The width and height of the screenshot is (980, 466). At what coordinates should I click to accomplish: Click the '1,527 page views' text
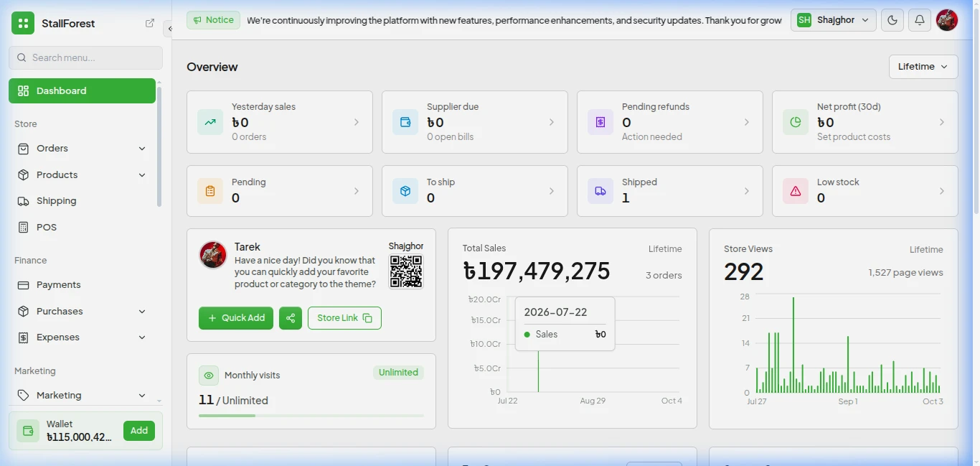point(905,273)
